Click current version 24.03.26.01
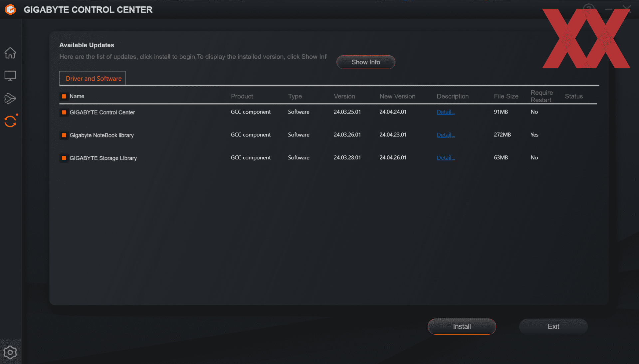This screenshot has height=364, width=639. point(347,135)
